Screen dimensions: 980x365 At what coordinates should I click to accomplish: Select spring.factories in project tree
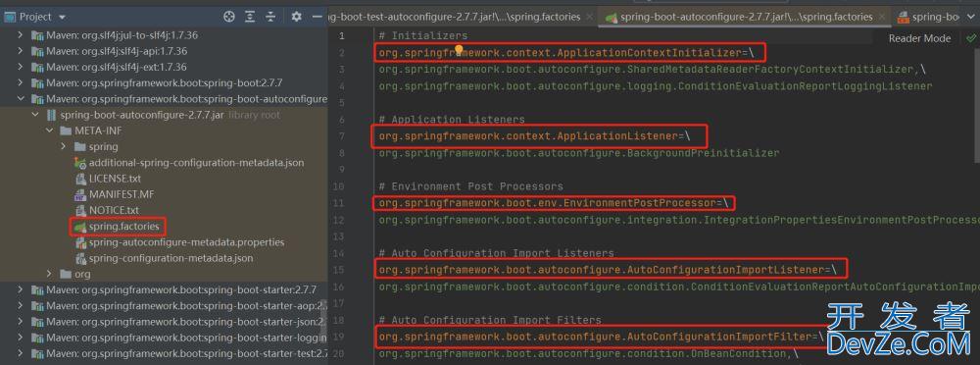click(123, 226)
